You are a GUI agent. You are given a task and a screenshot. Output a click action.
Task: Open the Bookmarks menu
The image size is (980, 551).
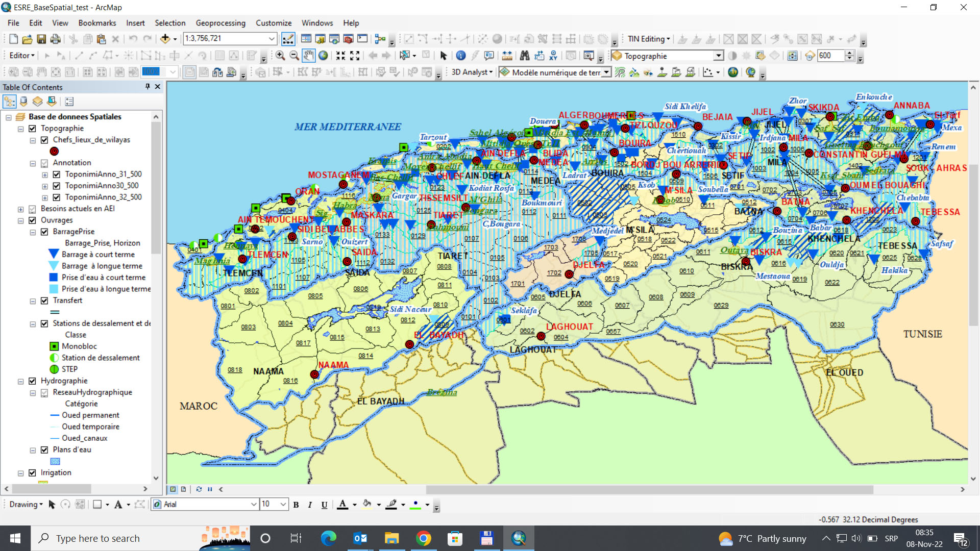(97, 23)
